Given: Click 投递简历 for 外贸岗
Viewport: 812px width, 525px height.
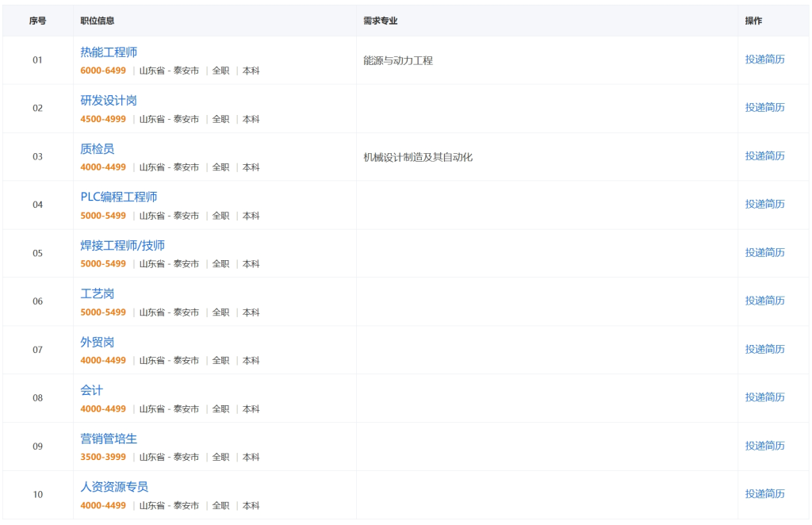Looking at the screenshot, I should coord(765,350).
